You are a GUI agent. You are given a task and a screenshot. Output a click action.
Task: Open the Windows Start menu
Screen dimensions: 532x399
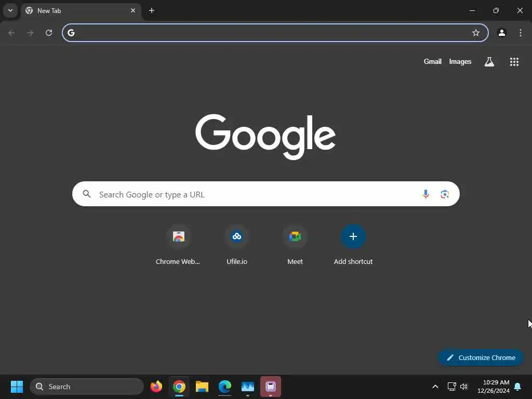pyautogui.click(x=17, y=387)
